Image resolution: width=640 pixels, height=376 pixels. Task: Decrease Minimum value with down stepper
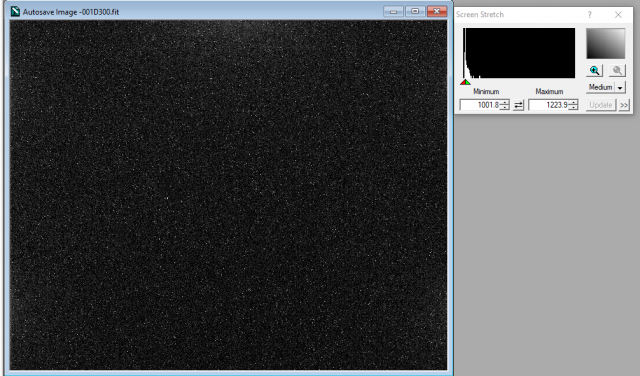point(505,108)
